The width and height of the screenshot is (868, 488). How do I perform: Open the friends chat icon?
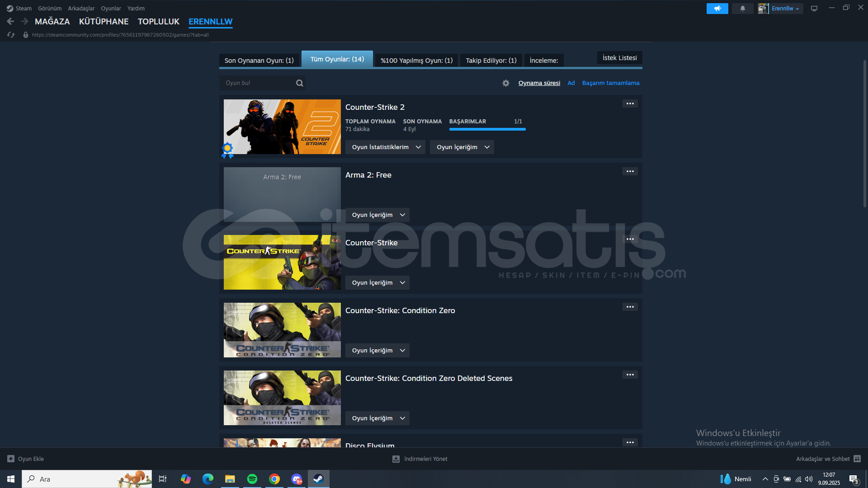tap(857, 459)
